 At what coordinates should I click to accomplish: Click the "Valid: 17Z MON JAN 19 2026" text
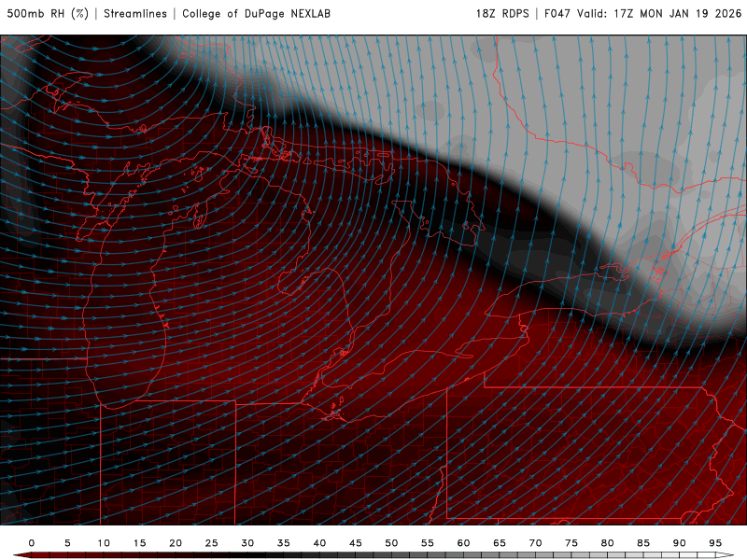point(659,13)
